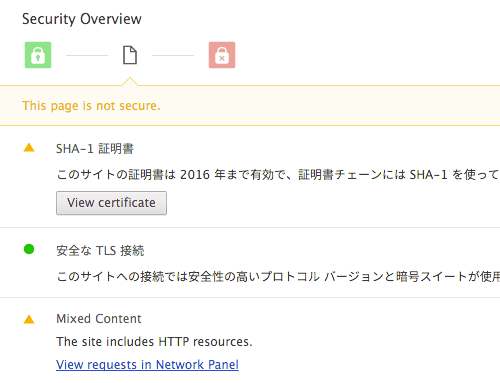Screen dimensions: 500x383
Task: Click the certificate description mentioning 2016 年
Action: pyautogui.click(x=278, y=174)
